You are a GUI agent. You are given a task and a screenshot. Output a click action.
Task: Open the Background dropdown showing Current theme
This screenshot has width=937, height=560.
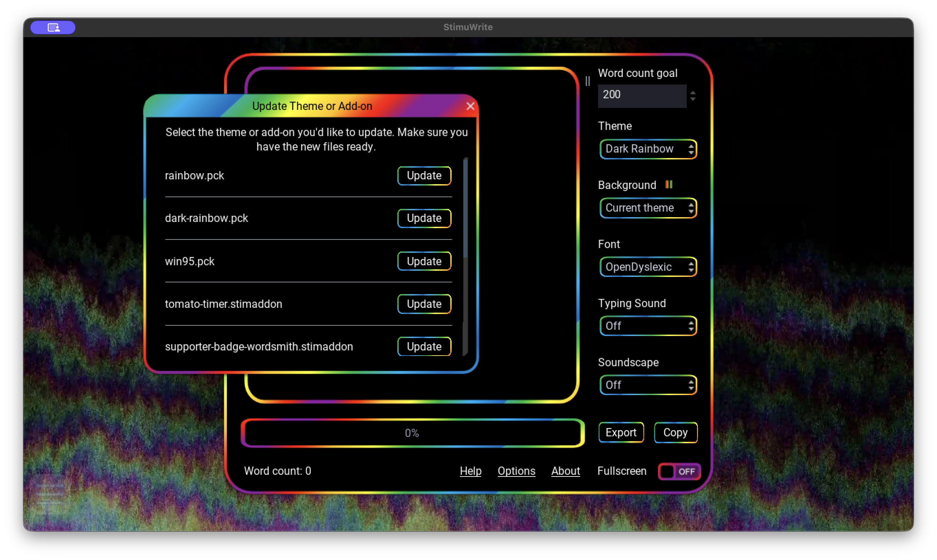point(648,208)
